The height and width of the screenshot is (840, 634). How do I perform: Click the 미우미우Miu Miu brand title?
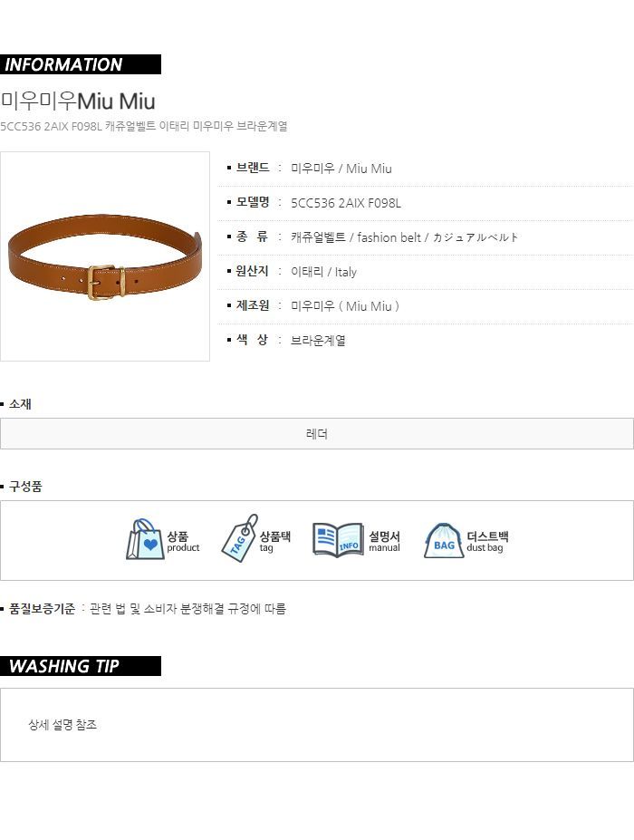pos(78,101)
